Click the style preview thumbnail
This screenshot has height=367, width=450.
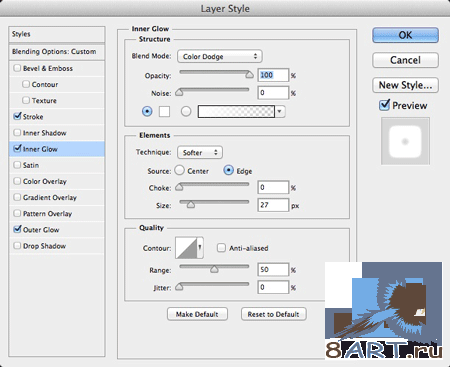pos(405,141)
